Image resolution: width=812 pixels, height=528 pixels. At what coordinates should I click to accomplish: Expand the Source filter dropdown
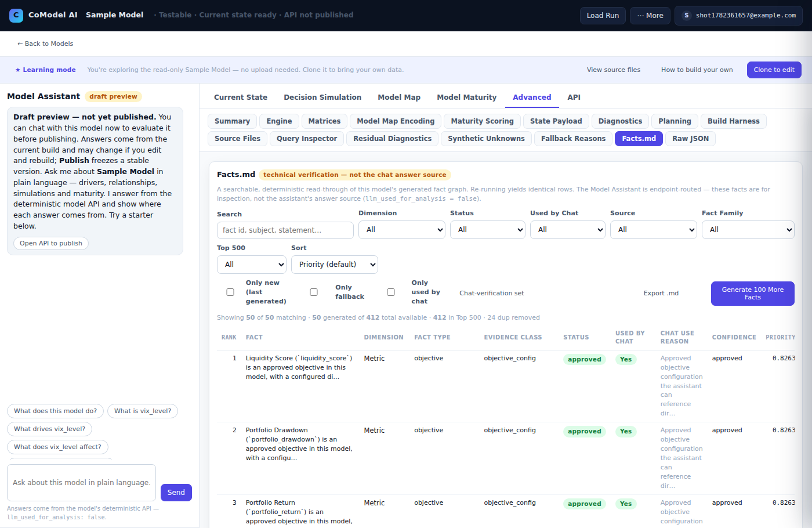[654, 230]
